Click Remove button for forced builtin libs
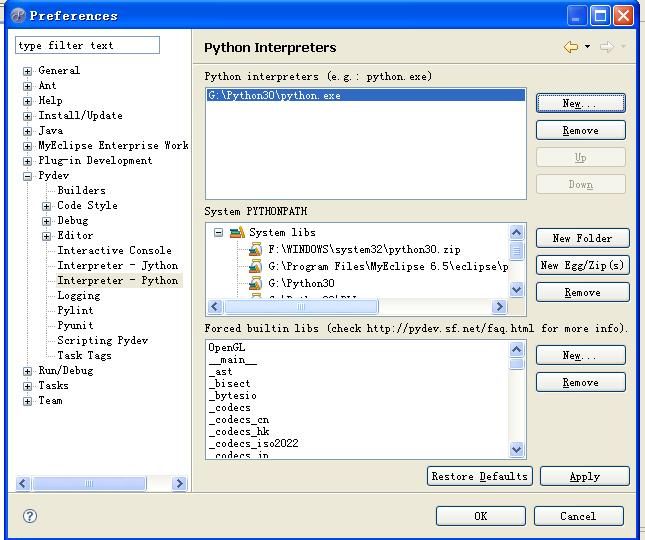 pyautogui.click(x=580, y=382)
